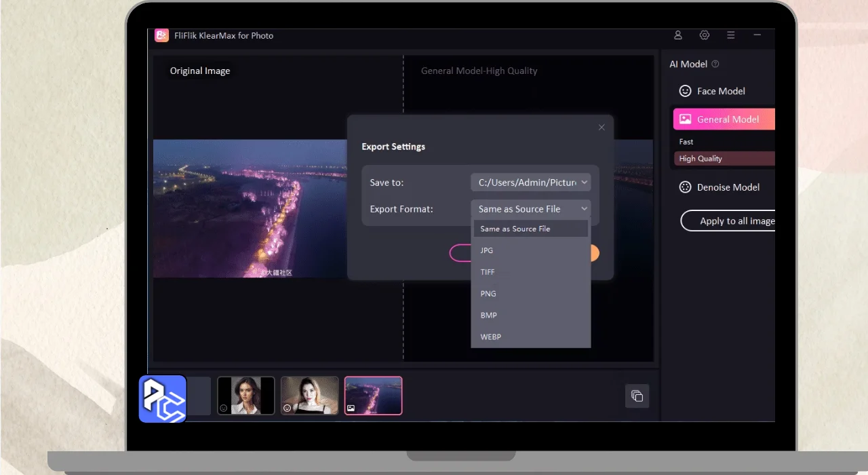Screen dimensions: 868x475
Task: Close the Export Settings dialog
Action: point(601,128)
